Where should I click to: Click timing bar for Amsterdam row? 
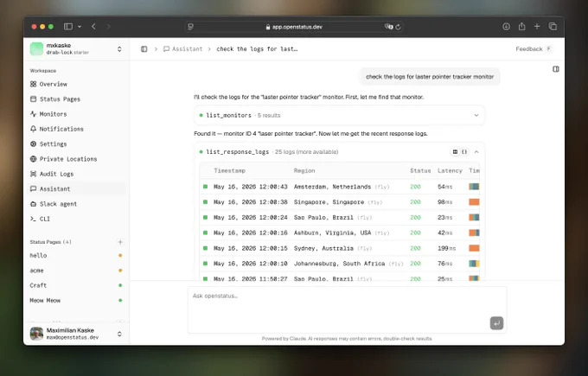tap(474, 187)
